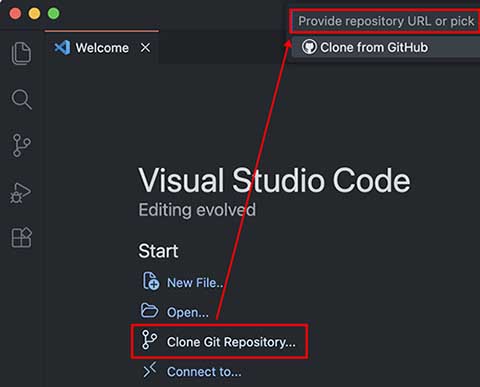Click the yellow minimize window button
This screenshot has height=387, width=480.
[x=34, y=14]
